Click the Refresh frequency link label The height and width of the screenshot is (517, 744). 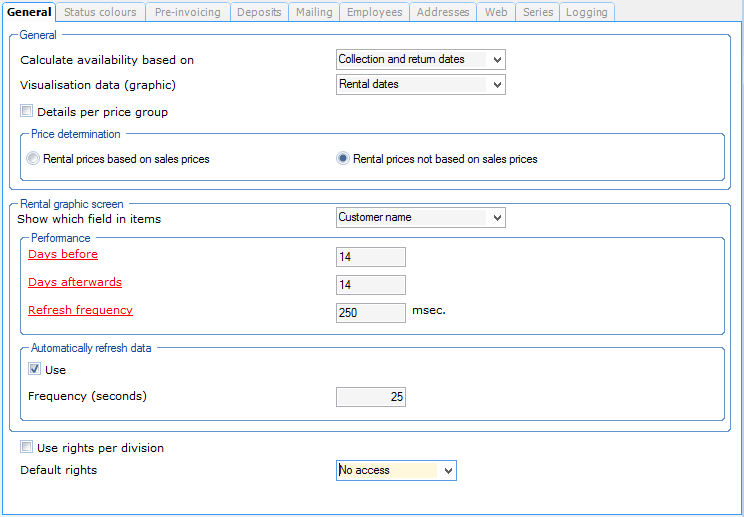(x=80, y=310)
